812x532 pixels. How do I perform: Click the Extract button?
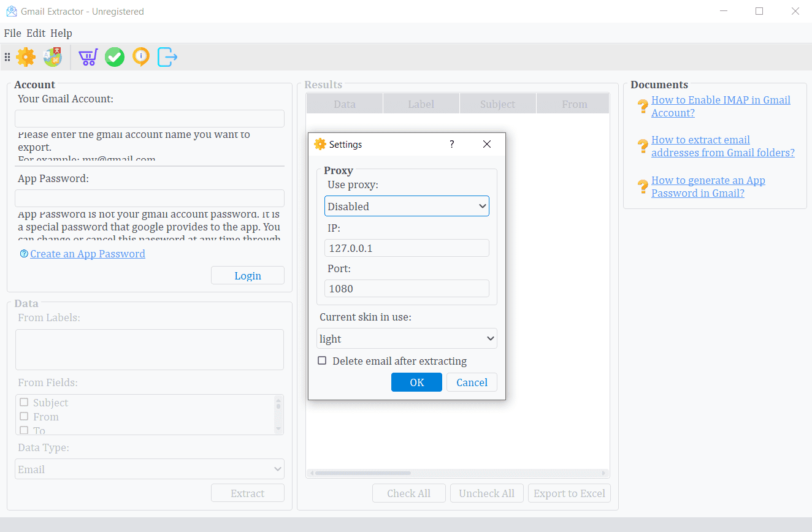[x=248, y=493]
